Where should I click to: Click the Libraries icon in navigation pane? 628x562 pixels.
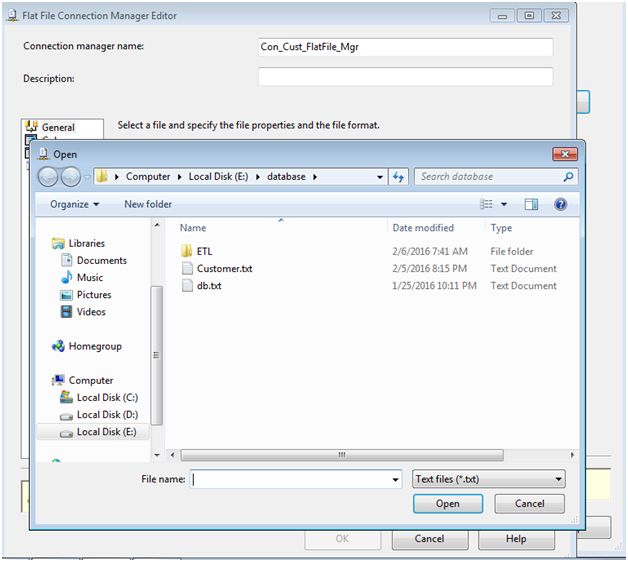[58, 243]
